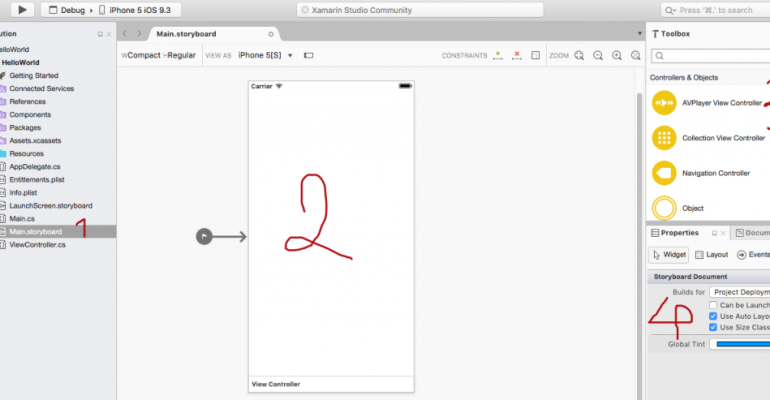Collapse the Storyboard Document section header

[x=709, y=277]
